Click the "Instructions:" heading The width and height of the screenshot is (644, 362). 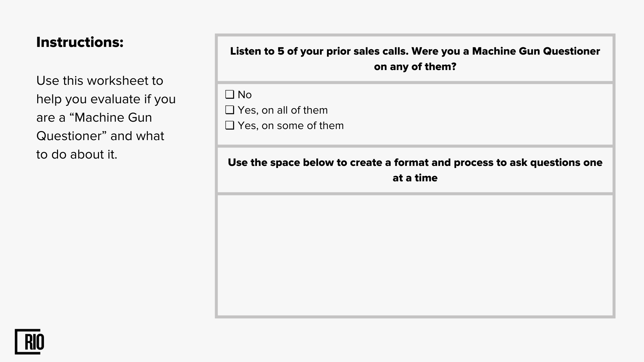point(80,42)
